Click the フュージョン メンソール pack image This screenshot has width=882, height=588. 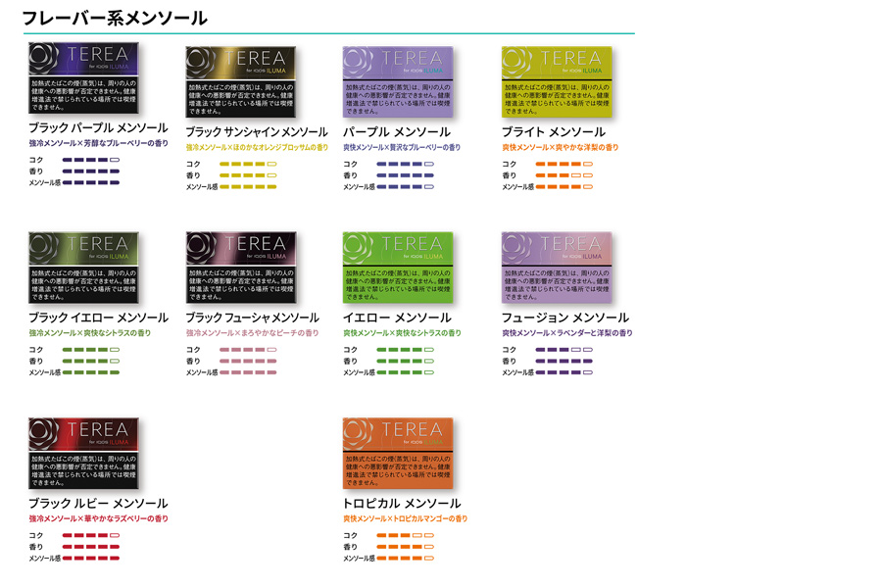[x=557, y=268]
